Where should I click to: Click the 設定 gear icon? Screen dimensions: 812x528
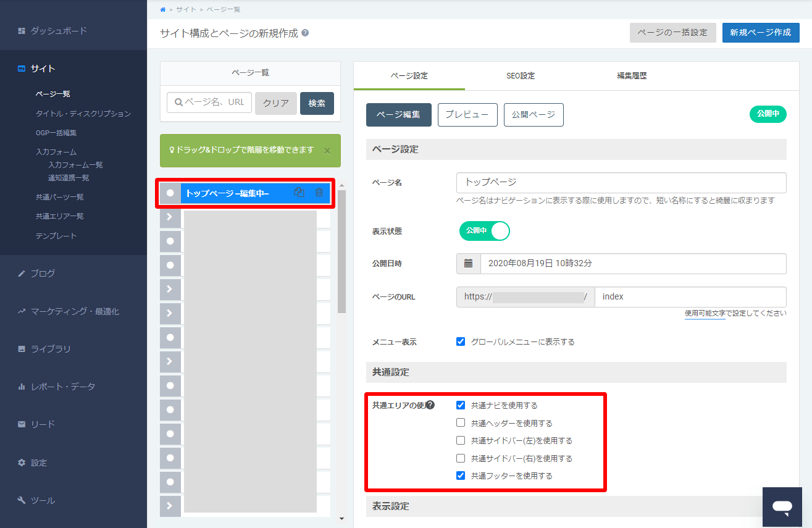coord(22,463)
